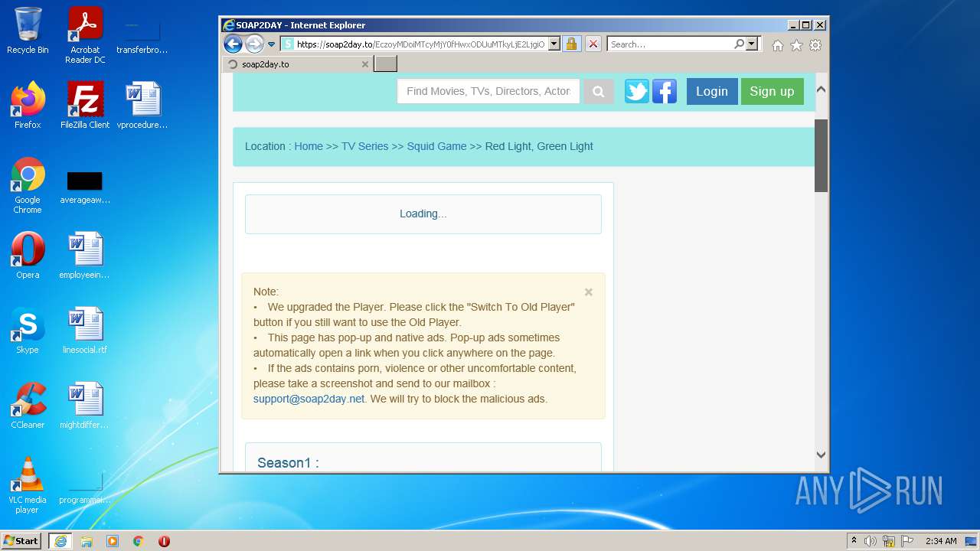980x551 pixels.
Task: Click page scrollbar down arrow
Action: pos(821,455)
